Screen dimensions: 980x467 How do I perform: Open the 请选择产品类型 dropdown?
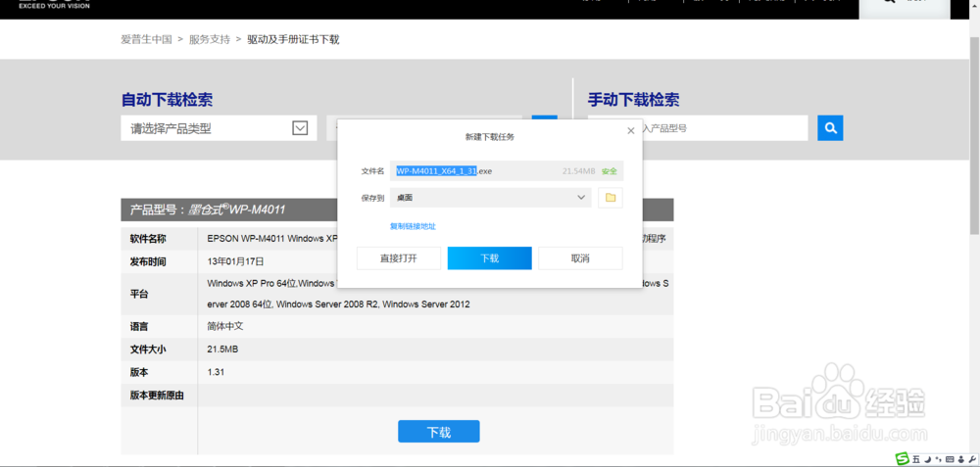pyautogui.click(x=219, y=128)
